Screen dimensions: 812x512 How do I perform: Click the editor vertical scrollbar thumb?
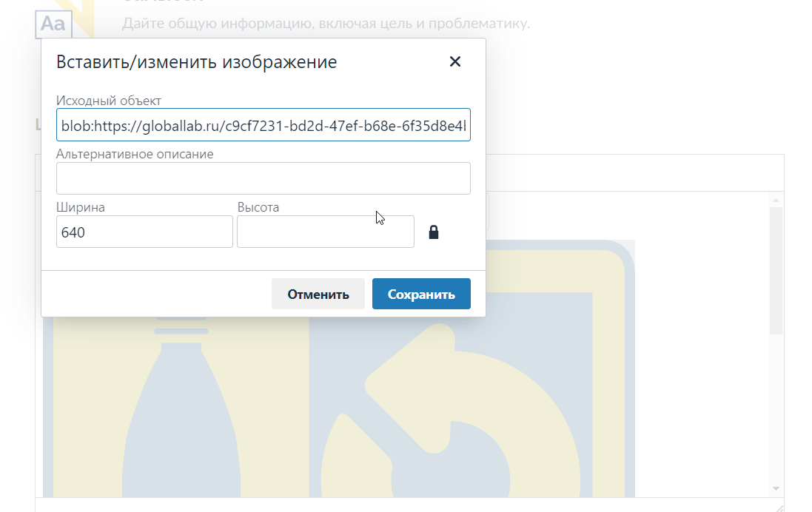click(776, 270)
